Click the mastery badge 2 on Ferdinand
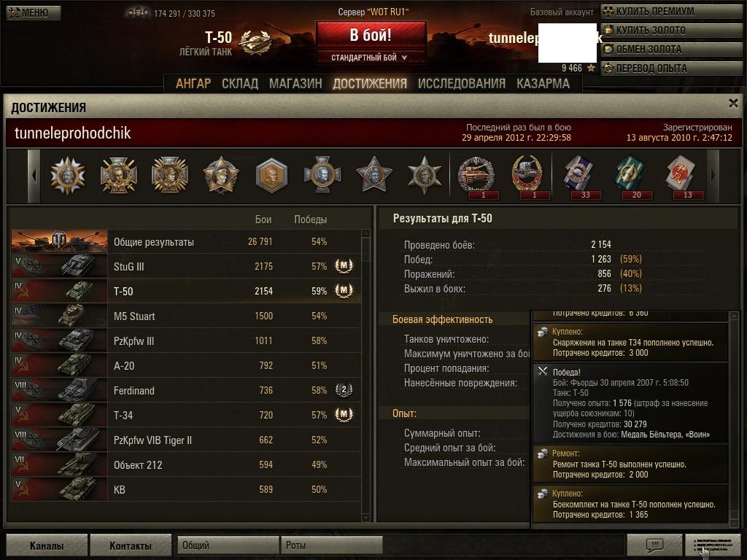Viewport: 747px width, 560px height. tap(344, 389)
